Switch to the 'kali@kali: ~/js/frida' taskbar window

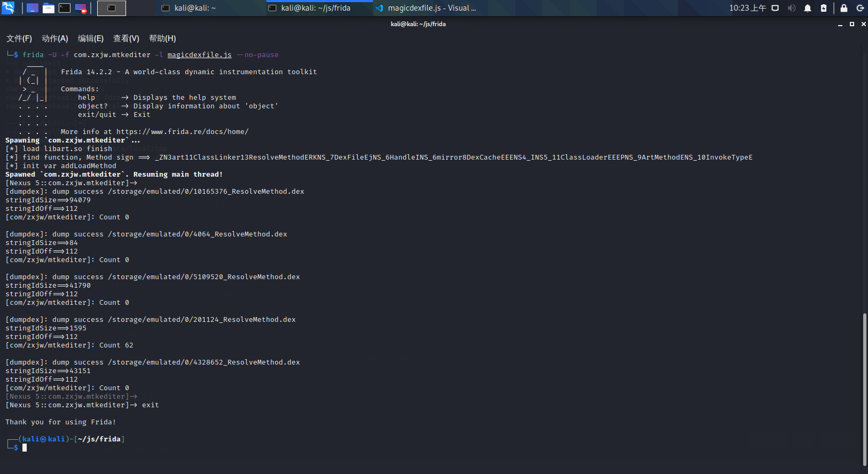coord(319,8)
